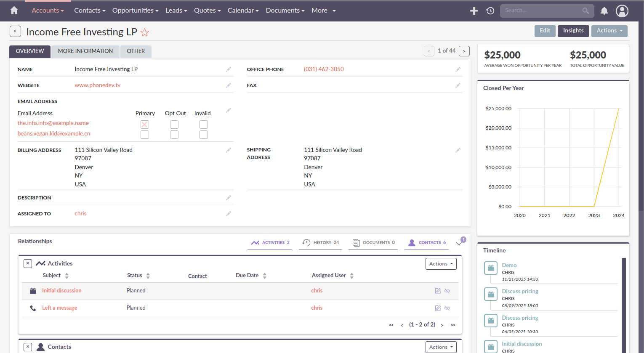Favorite this account via the star icon
This screenshot has height=353, width=644.
click(x=145, y=32)
